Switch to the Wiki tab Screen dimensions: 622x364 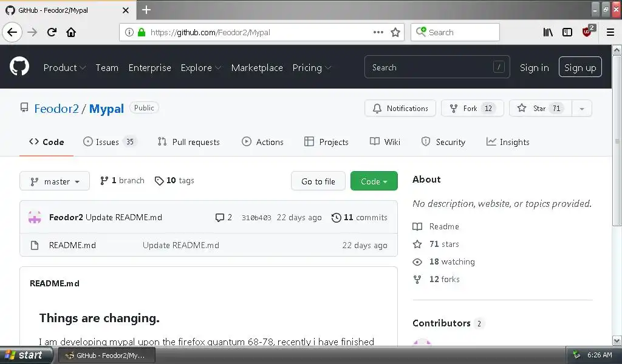(385, 142)
